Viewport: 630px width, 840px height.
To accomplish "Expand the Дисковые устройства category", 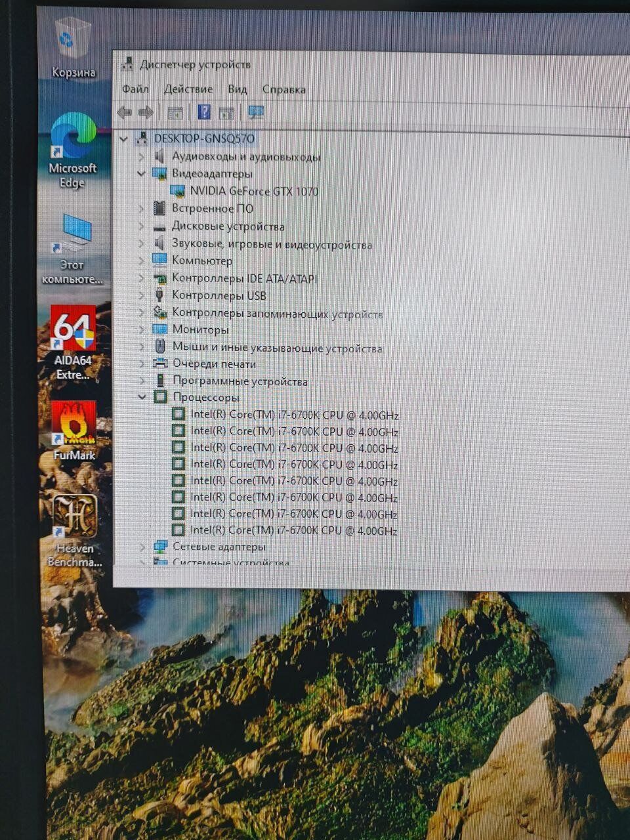I will click(141, 226).
